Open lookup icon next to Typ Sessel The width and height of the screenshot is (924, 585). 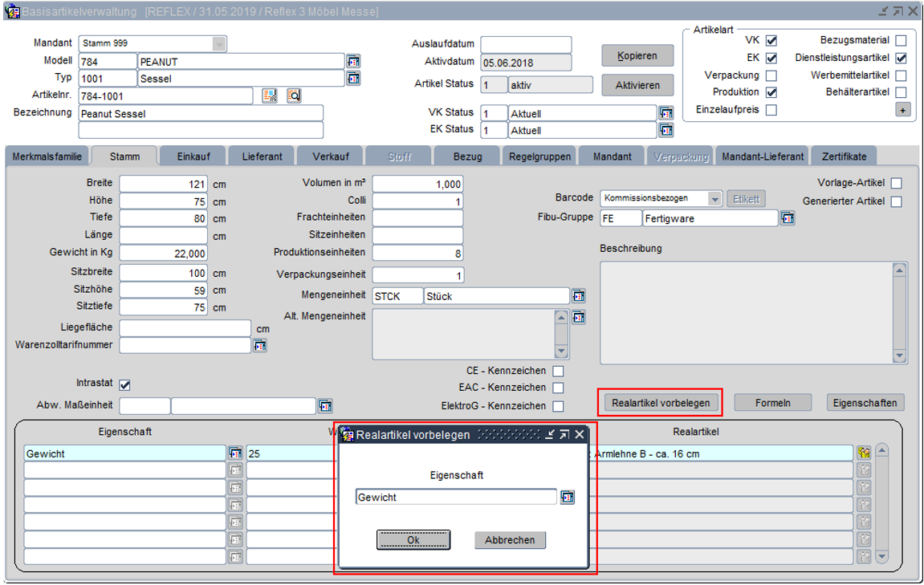[353, 79]
